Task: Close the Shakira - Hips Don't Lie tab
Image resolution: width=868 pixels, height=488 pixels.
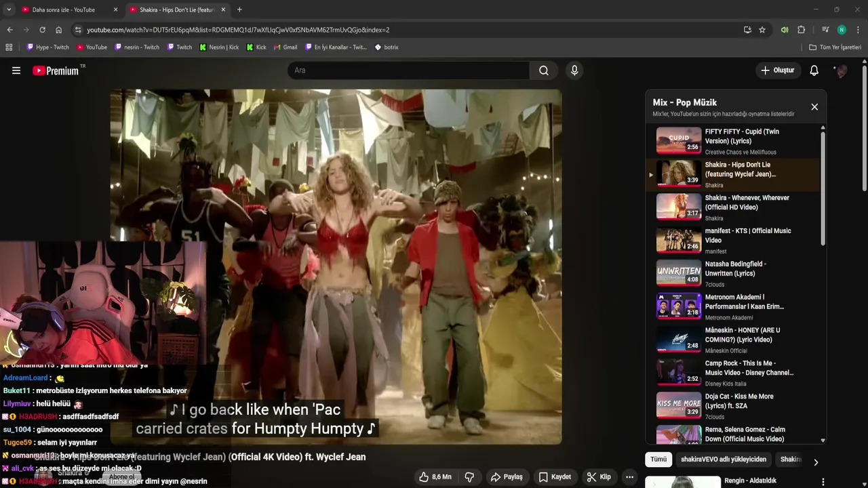Action: coord(223,9)
